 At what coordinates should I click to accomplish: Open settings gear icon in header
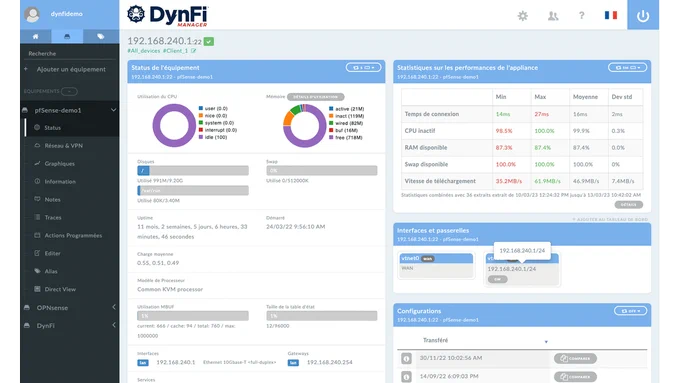click(x=523, y=16)
